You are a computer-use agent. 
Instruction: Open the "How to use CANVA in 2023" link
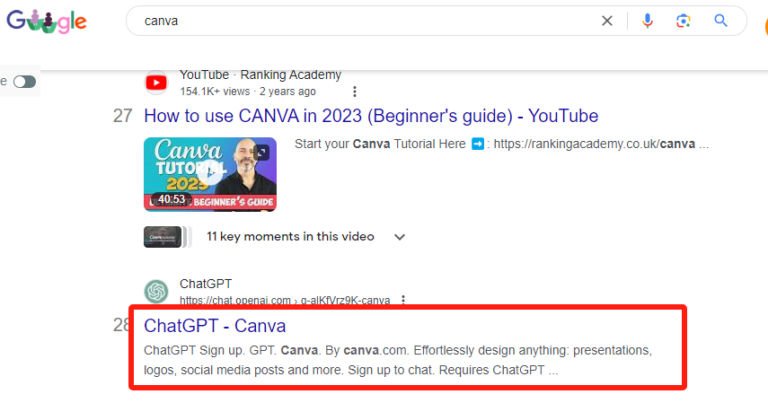(x=371, y=115)
